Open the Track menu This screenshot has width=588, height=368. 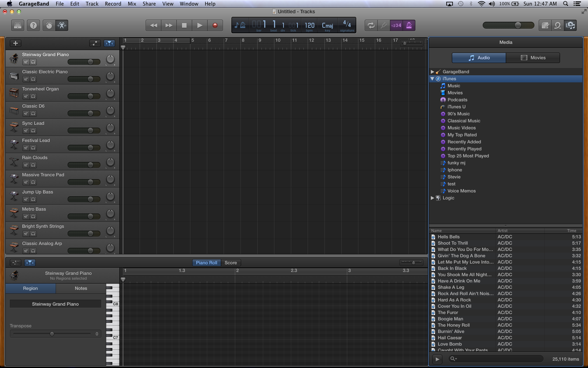92,4
